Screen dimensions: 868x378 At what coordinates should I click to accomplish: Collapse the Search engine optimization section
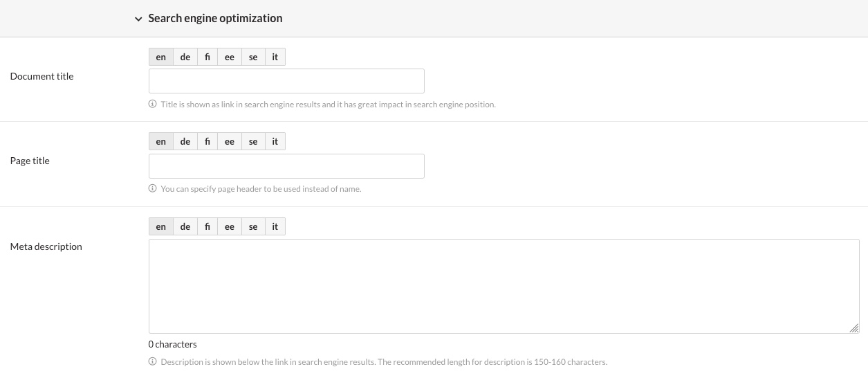[138, 19]
